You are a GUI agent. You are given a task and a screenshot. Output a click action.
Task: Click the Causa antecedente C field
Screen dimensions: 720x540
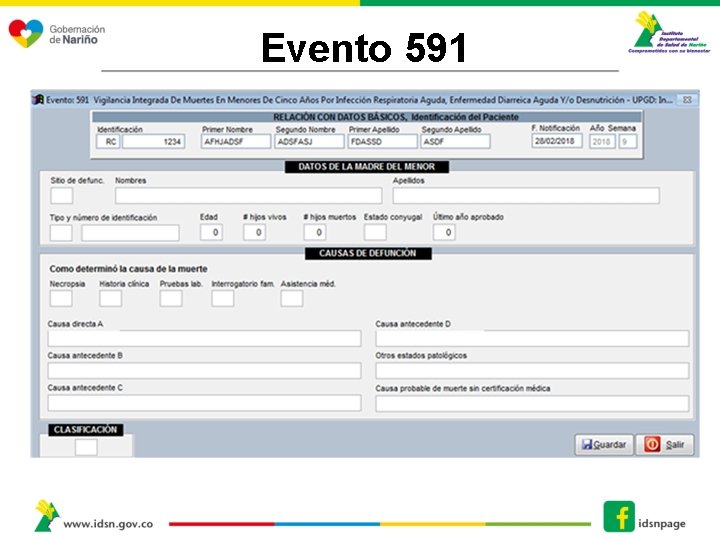click(204, 403)
